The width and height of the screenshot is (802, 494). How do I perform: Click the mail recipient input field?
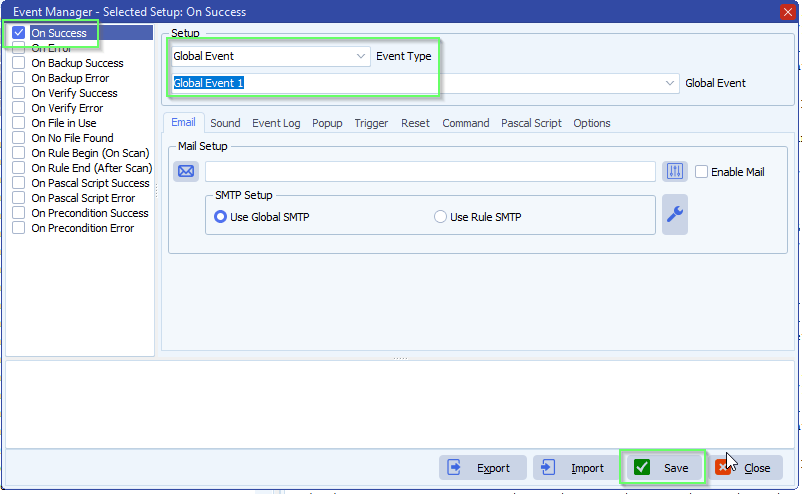[x=430, y=171]
